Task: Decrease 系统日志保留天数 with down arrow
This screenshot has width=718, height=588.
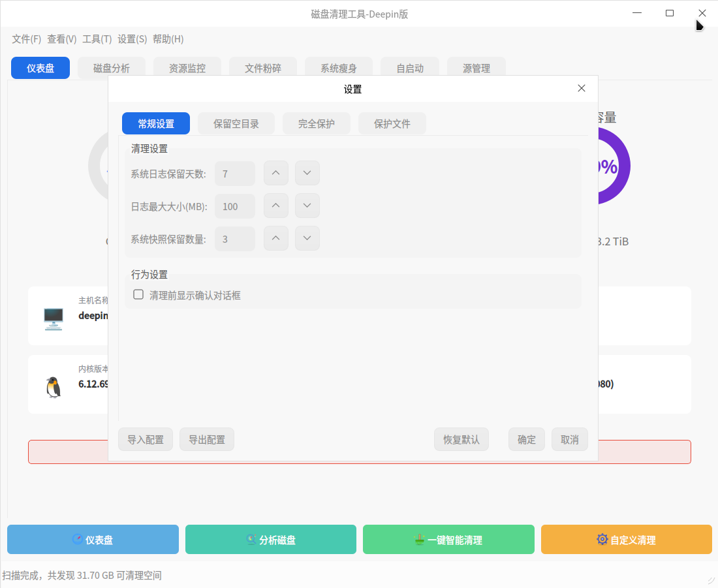Action: tap(307, 174)
